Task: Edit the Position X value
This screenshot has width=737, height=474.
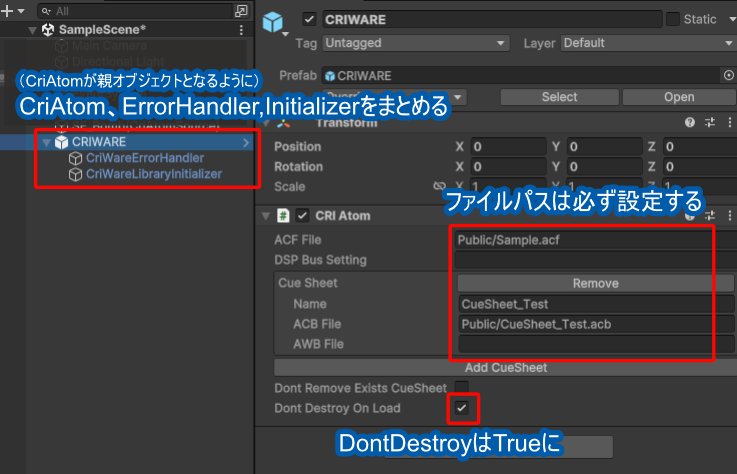Action: [x=509, y=147]
